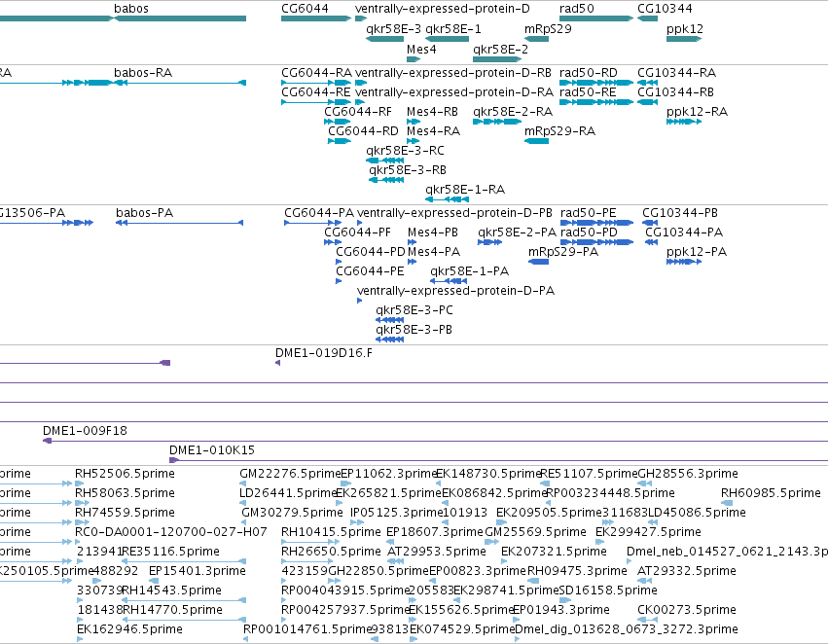828x644 pixels.
Task: Open the CG6044-PF protein label
Action: (x=357, y=233)
